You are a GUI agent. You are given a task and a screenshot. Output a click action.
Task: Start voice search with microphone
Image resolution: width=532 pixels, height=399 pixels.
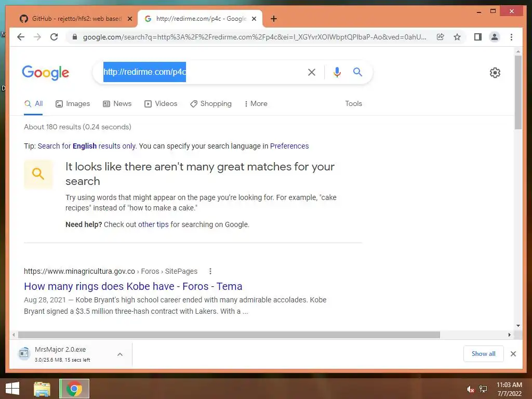tap(337, 72)
